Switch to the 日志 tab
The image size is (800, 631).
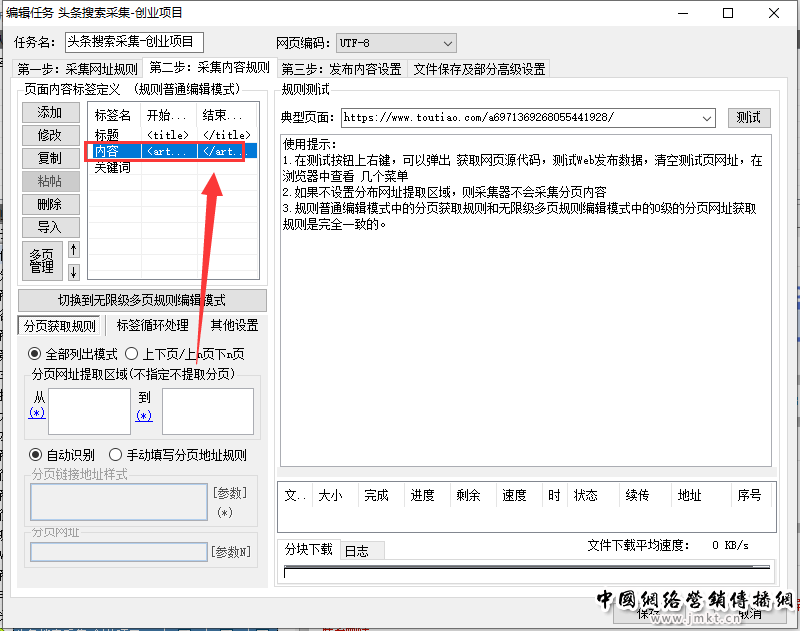coord(356,551)
